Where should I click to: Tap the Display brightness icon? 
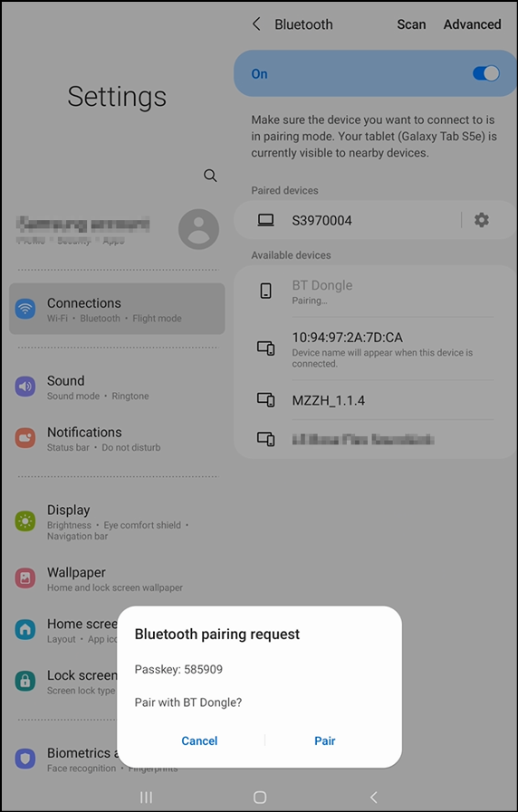[x=24, y=521]
